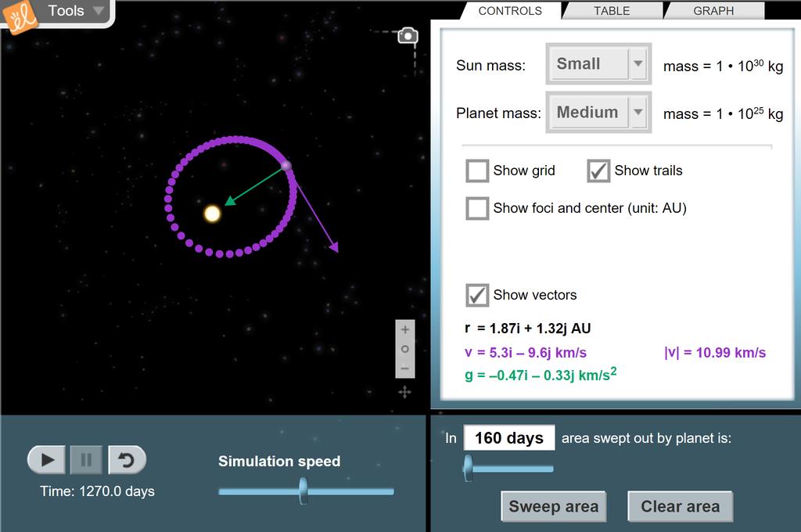The width and height of the screenshot is (801, 532).
Task: Open the Sun mass dropdown
Action: [x=598, y=64]
